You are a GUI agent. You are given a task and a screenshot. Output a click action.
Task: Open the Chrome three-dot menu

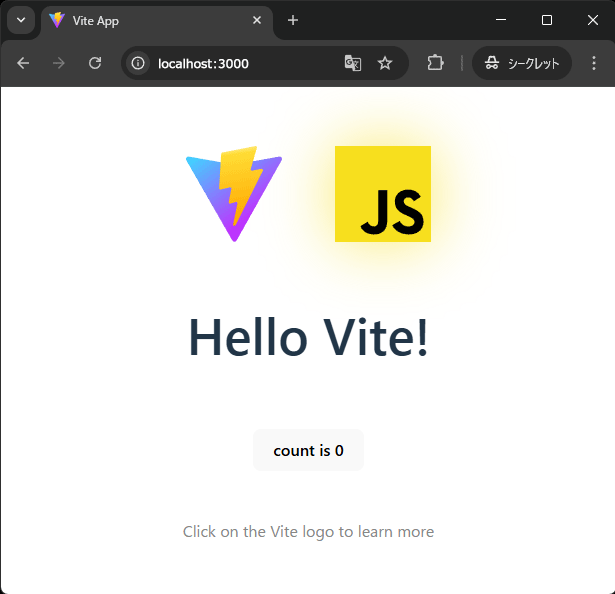coord(594,63)
